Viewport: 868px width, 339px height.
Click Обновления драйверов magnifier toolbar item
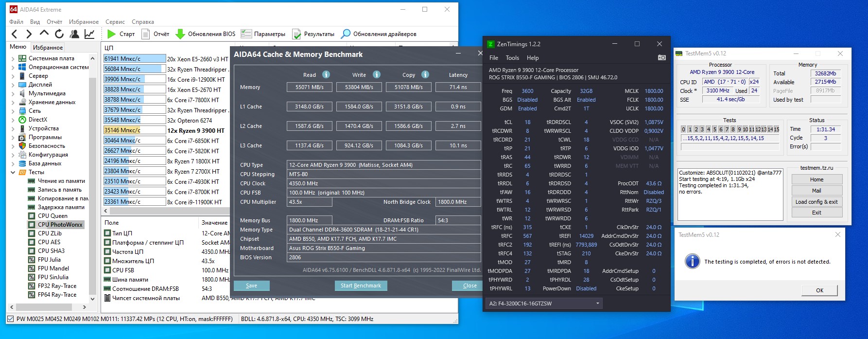(x=379, y=34)
